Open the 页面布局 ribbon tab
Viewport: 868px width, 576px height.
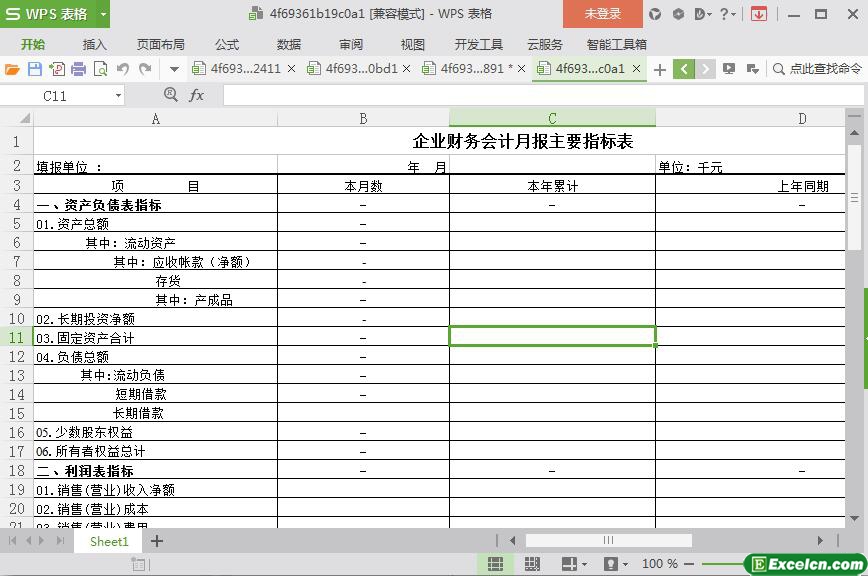(x=161, y=45)
